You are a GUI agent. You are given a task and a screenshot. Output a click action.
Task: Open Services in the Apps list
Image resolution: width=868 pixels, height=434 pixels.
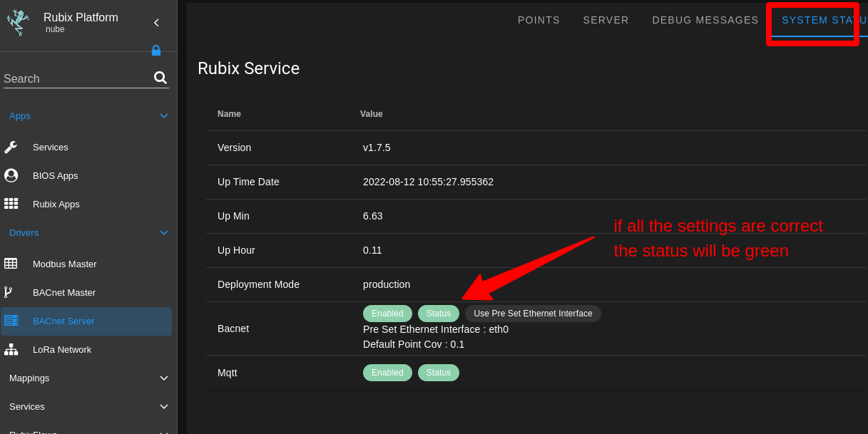click(x=51, y=147)
